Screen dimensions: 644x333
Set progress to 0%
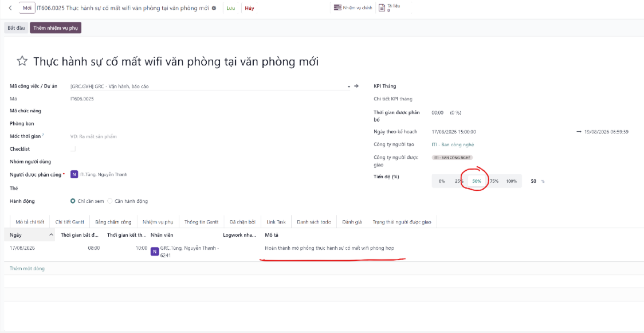tap(442, 181)
